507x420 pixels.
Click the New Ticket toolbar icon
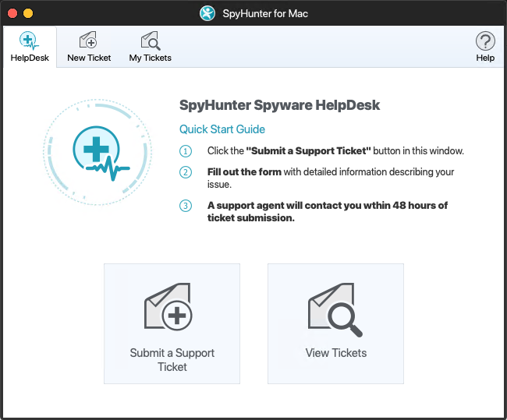tap(89, 41)
